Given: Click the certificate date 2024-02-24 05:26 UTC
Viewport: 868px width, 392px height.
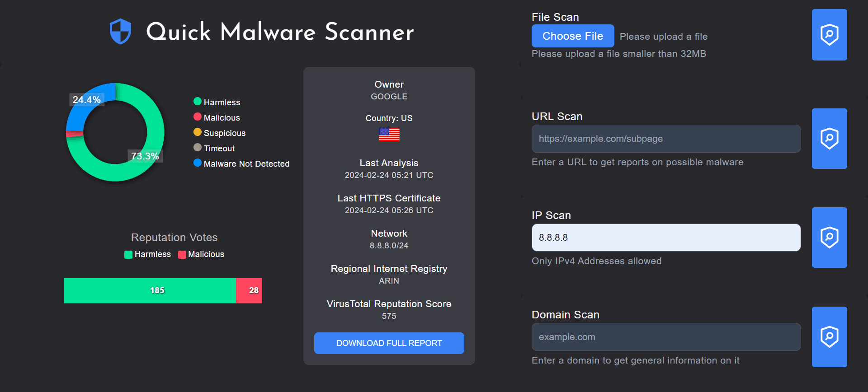Looking at the screenshot, I should [389, 210].
